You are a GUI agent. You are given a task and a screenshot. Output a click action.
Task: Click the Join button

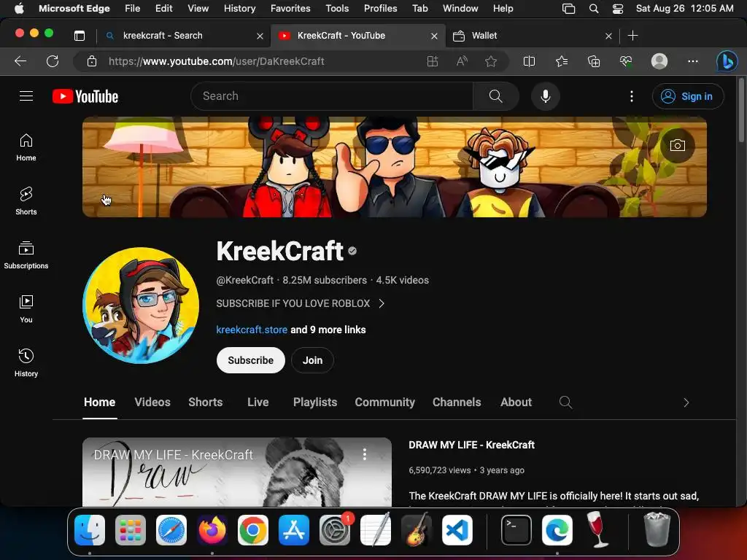coord(312,360)
